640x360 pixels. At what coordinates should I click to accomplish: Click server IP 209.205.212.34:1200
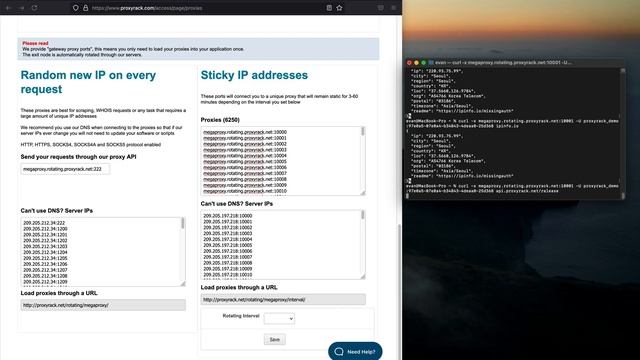(45, 229)
